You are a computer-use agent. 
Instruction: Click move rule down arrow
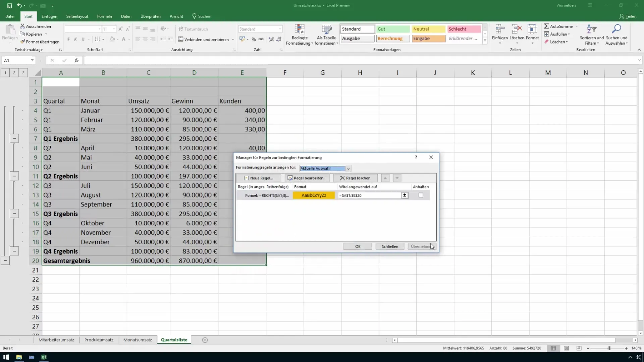(x=397, y=178)
